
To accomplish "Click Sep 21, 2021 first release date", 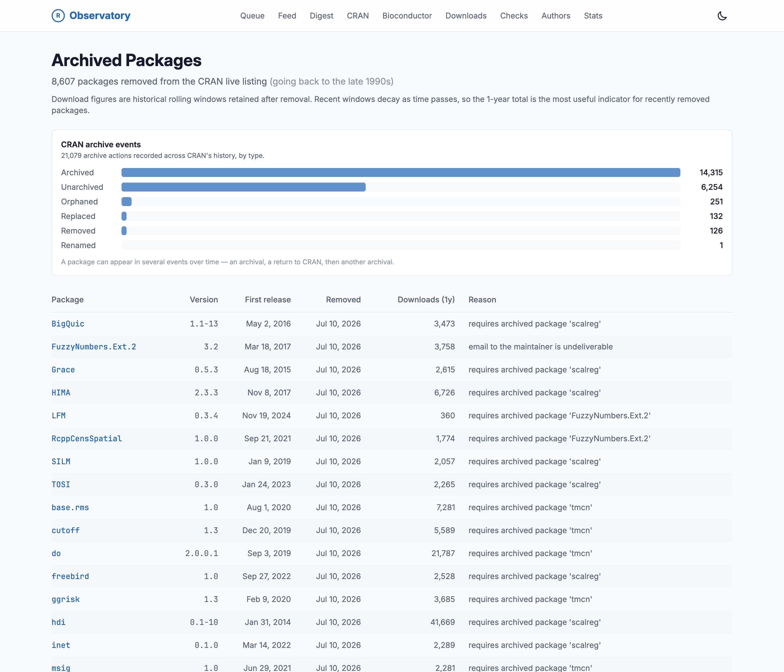I will pyautogui.click(x=267, y=438).
